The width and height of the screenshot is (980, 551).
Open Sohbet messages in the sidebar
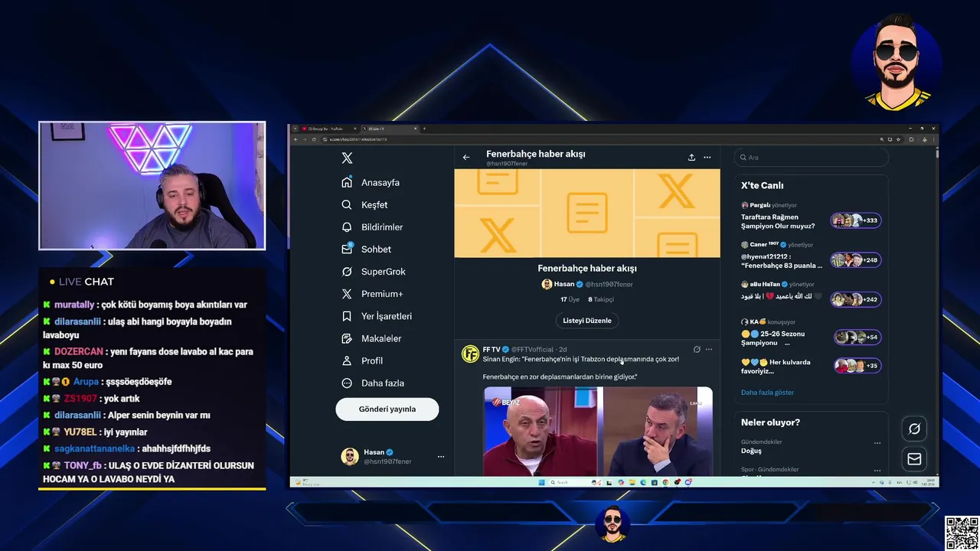click(366, 249)
